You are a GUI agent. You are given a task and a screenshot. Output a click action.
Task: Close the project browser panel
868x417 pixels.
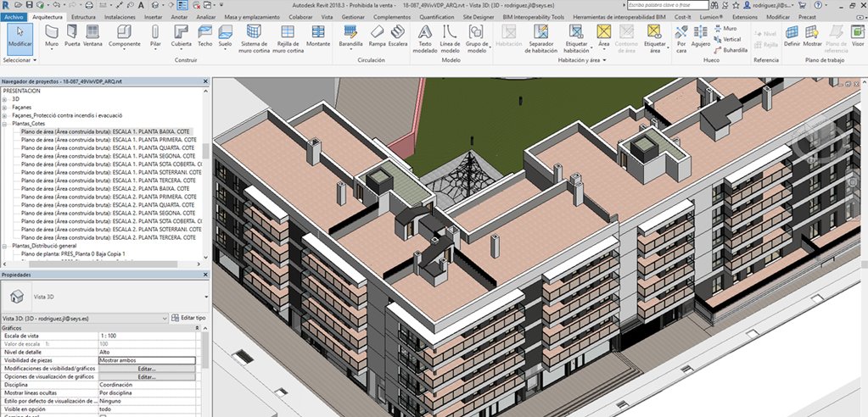205,81
